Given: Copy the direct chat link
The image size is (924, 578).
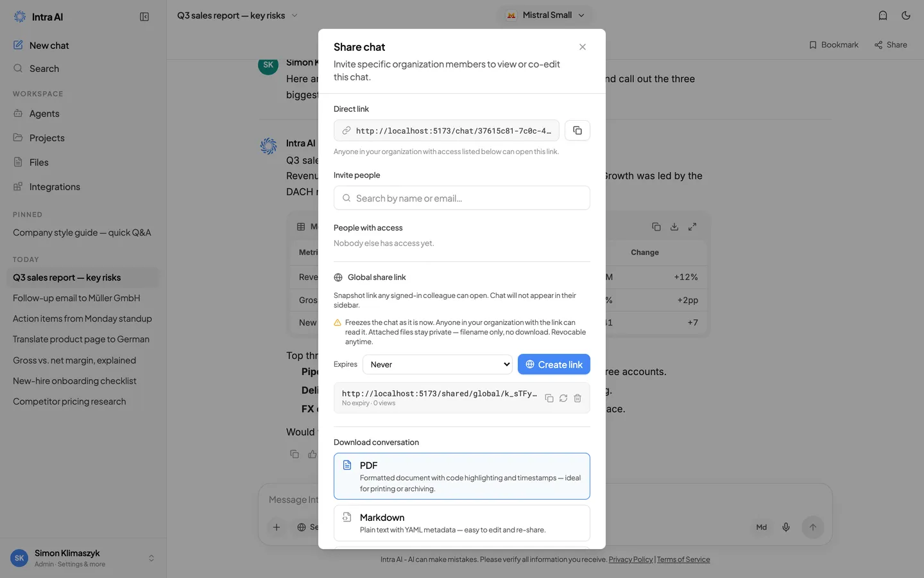Looking at the screenshot, I should click(577, 130).
